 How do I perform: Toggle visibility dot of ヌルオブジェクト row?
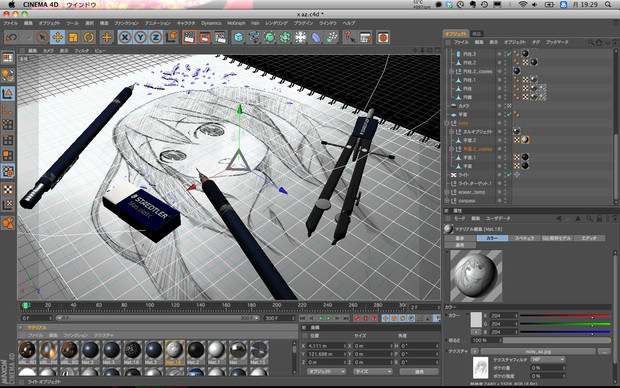coord(499,132)
